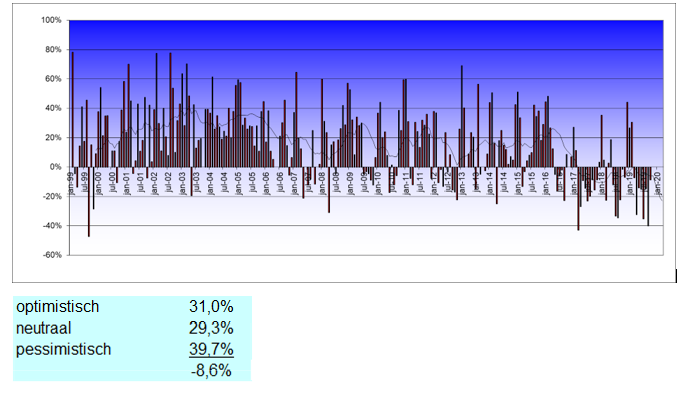Viewport: 685px width, 393px height.
Task: Select the 80% y-axis label
Action: point(53,49)
